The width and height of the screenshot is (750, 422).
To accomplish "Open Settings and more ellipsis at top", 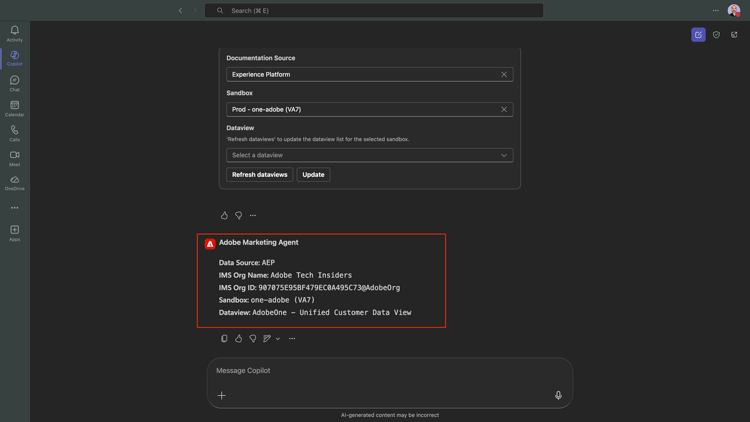I will point(716,11).
